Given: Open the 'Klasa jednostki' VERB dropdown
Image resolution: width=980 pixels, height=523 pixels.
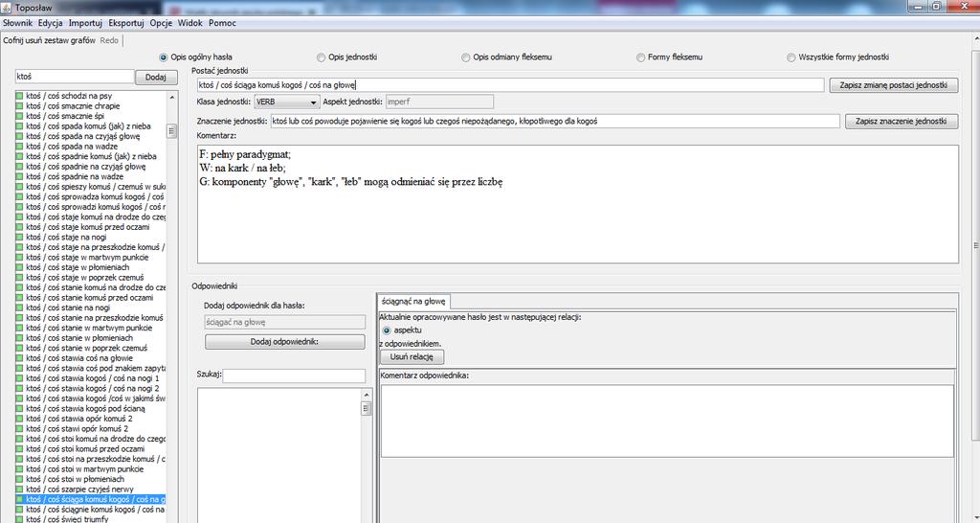Looking at the screenshot, I should [287, 102].
